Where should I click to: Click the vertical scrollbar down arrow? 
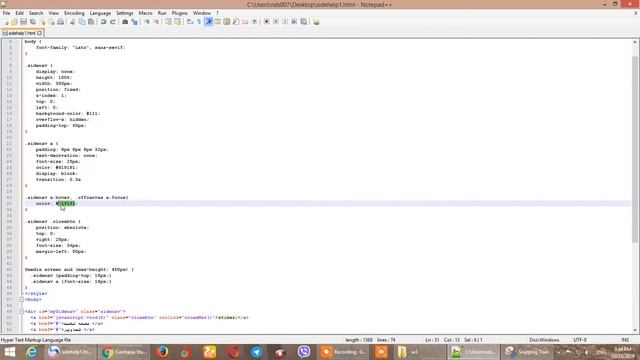coord(635,330)
